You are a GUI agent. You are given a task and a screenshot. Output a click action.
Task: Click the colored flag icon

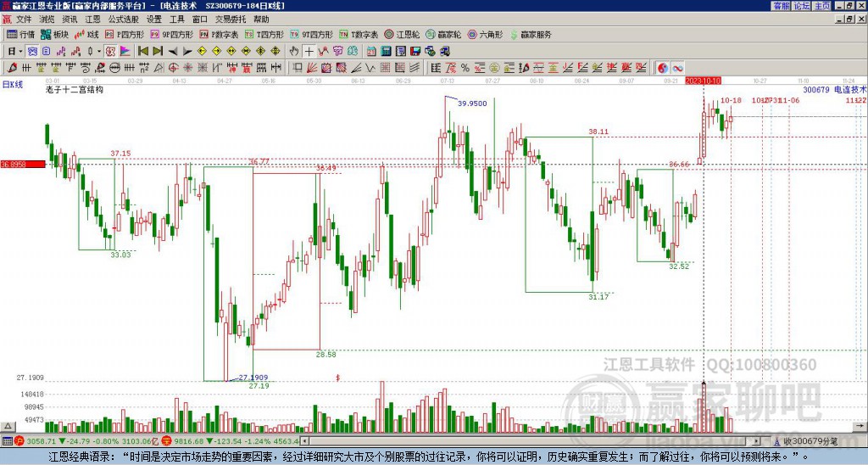[x=125, y=52]
